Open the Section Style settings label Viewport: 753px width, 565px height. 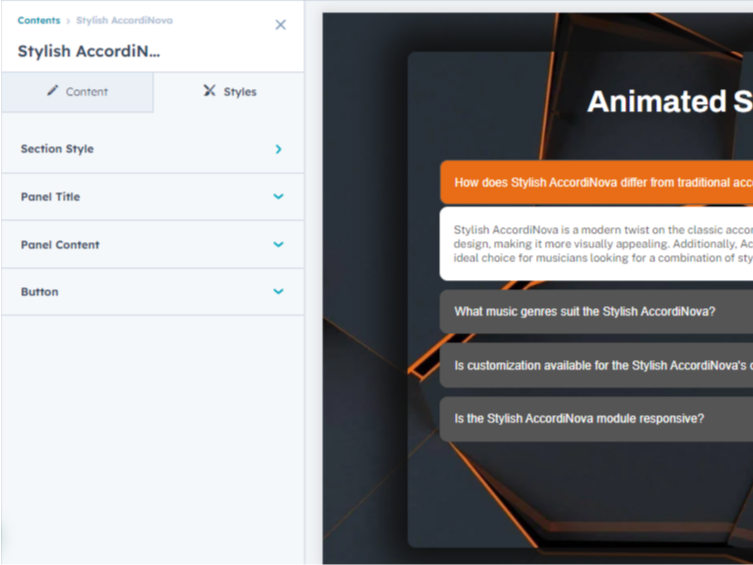pyautogui.click(x=57, y=149)
